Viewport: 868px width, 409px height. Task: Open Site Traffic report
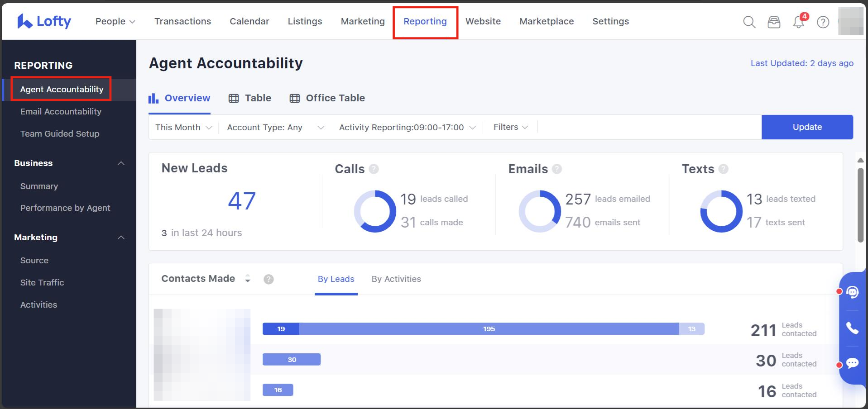click(x=42, y=283)
